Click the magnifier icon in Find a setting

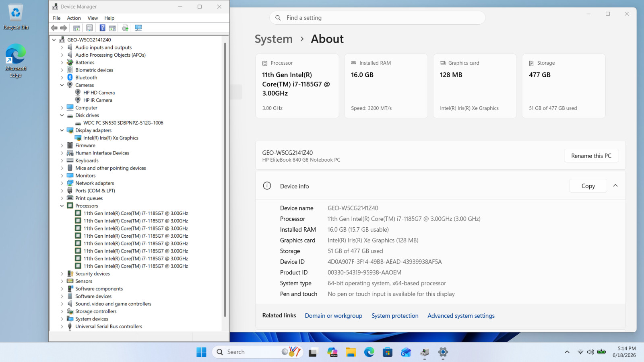coord(278,18)
